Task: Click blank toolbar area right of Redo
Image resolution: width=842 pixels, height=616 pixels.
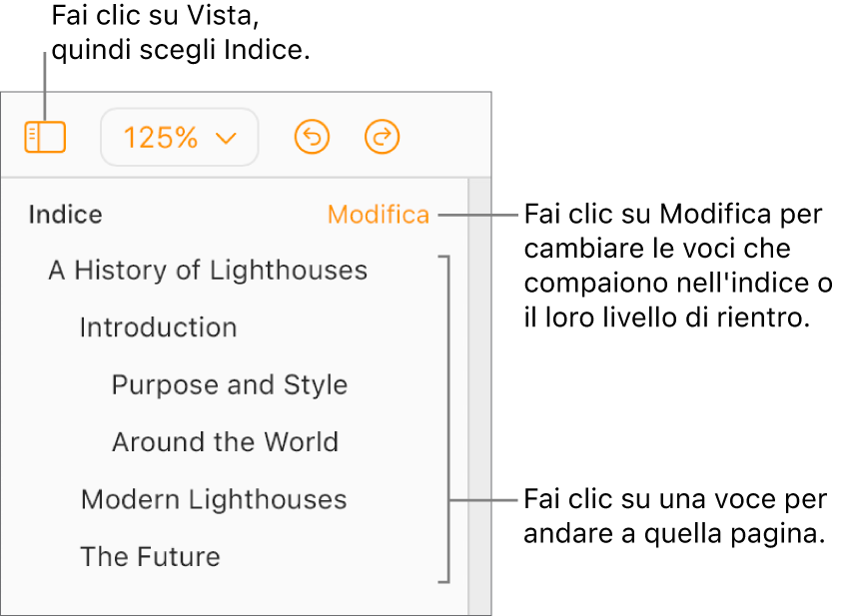Action: 444,138
